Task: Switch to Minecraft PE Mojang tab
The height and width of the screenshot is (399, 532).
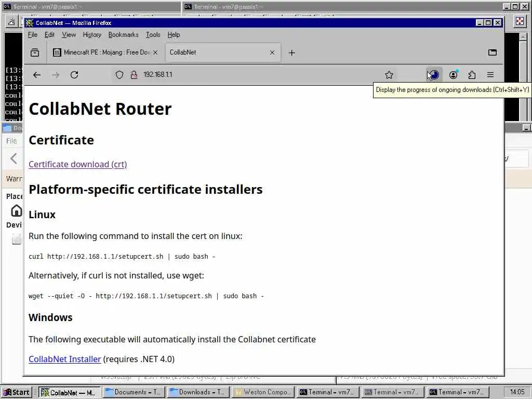Action: [105, 52]
